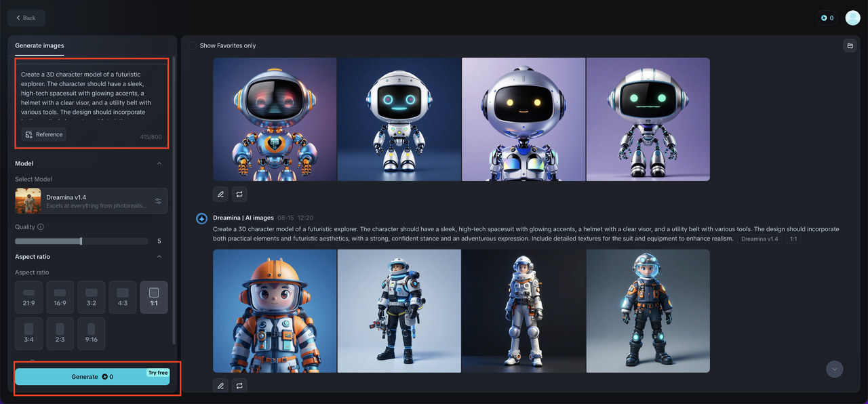Screen dimensions: 868x404
Task: Select the 3:4 aspect ratio
Action: [x=28, y=334]
